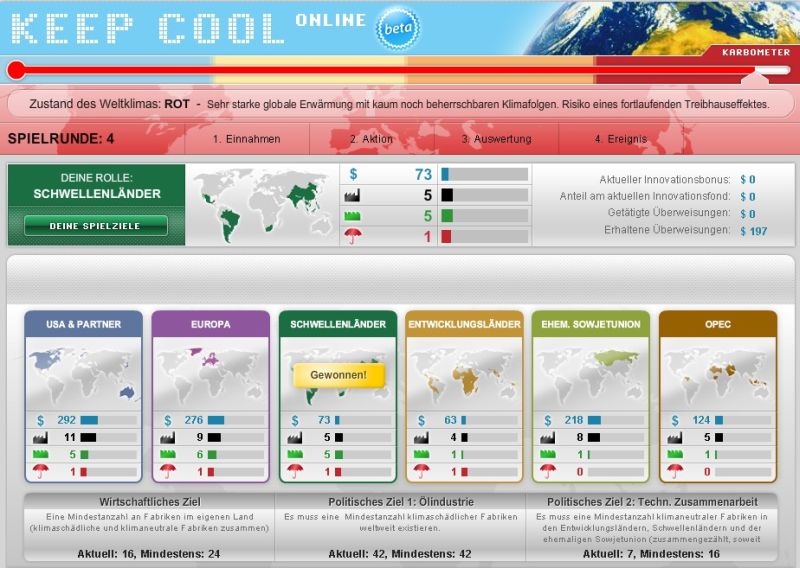Click the Karbometer label
The height and width of the screenshot is (568, 800).
(756, 52)
